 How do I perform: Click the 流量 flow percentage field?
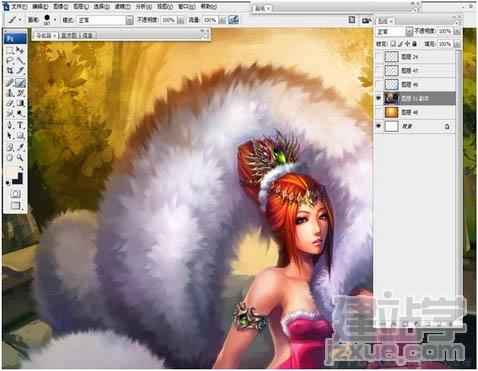(210, 20)
